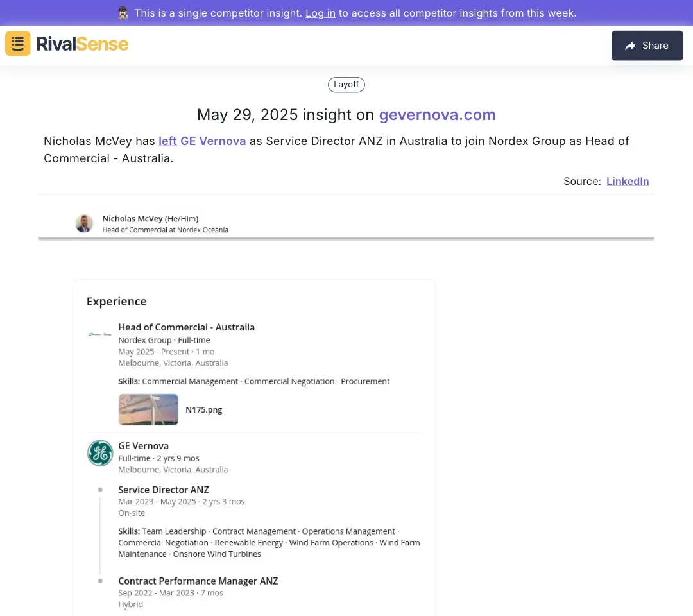Open the GE Vernova link in the summary
This screenshot has width=693, height=616.
point(213,141)
